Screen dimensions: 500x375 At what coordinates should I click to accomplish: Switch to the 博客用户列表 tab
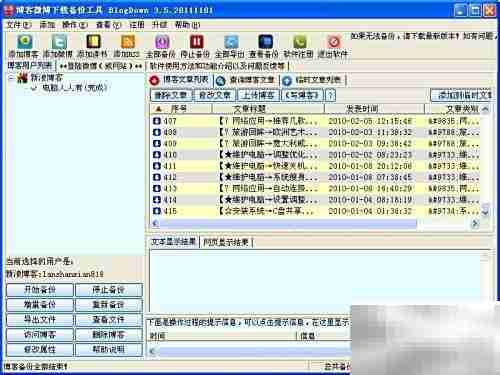30,66
